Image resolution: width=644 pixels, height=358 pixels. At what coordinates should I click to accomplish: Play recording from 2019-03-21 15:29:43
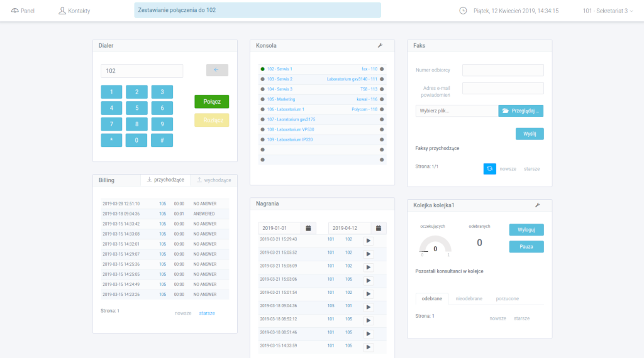click(369, 241)
